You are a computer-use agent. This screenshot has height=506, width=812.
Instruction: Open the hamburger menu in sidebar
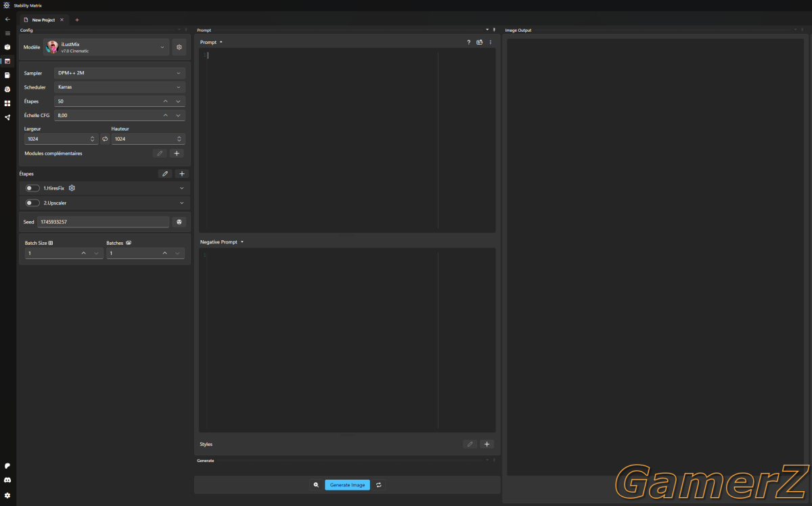(x=7, y=33)
